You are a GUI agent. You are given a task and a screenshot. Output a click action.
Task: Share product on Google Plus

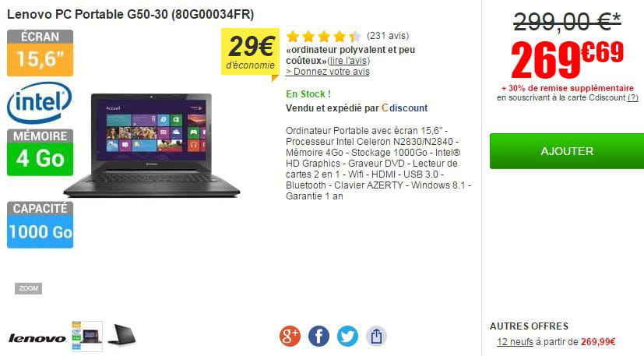pyautogui.click(x=290, y=336)
